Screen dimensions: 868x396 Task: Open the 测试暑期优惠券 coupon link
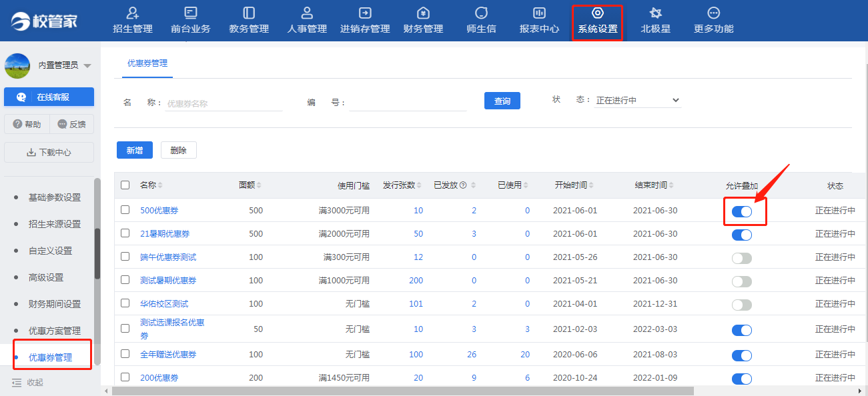(168, 281)
